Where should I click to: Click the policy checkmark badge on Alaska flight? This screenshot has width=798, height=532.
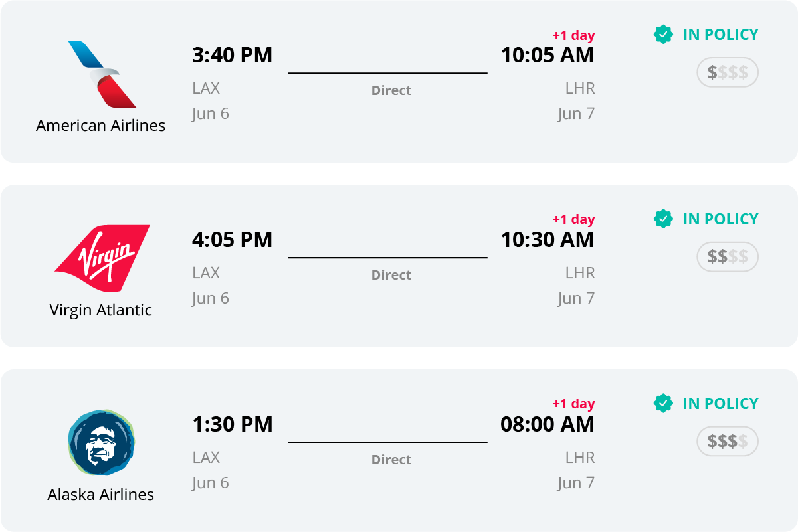(663, 403)
